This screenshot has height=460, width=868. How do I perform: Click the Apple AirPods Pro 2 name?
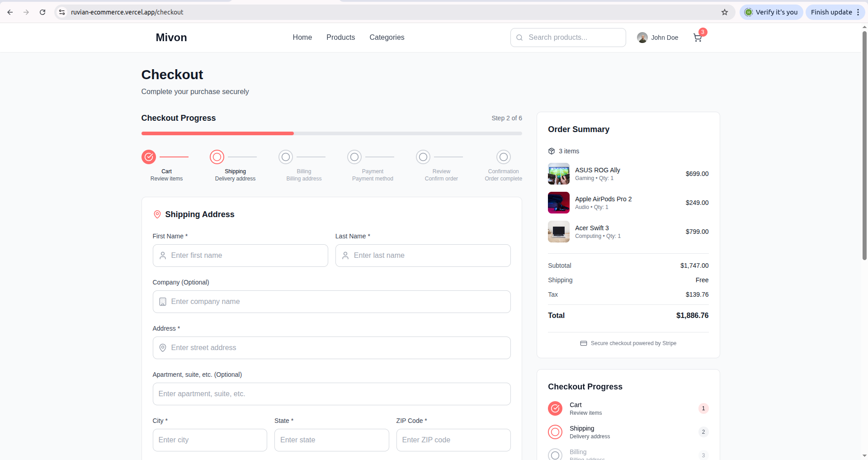(604, 199)
